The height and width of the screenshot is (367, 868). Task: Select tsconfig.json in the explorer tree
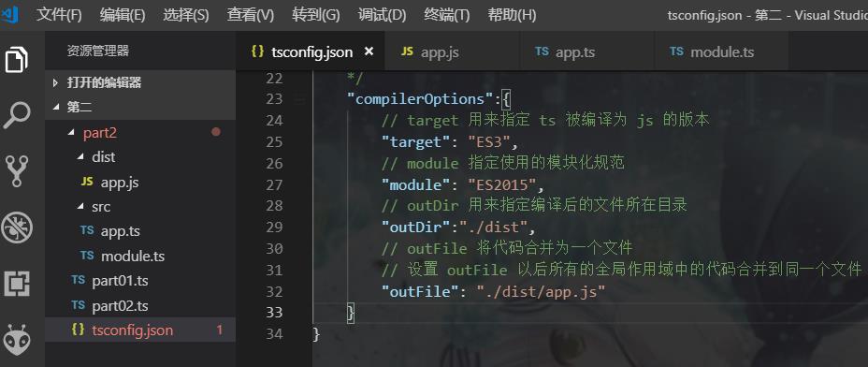pos(140,330)
